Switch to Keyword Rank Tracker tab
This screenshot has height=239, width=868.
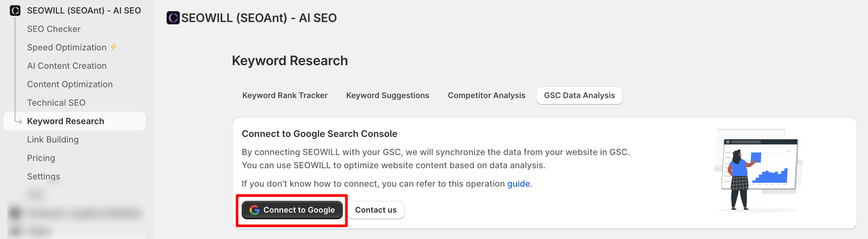click(x=285, y=95)
